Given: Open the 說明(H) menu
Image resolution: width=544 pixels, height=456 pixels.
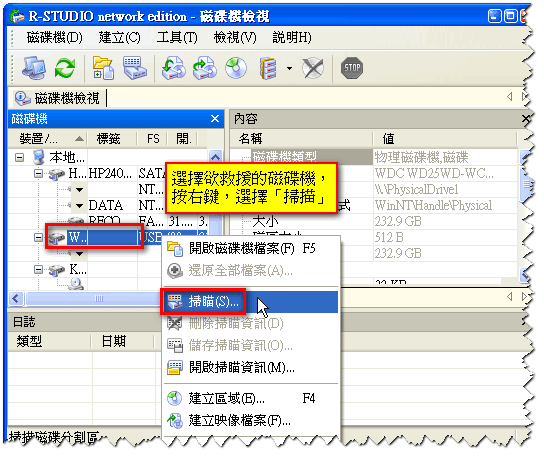Looking at the screenshot, I should (x=292, y=37).
